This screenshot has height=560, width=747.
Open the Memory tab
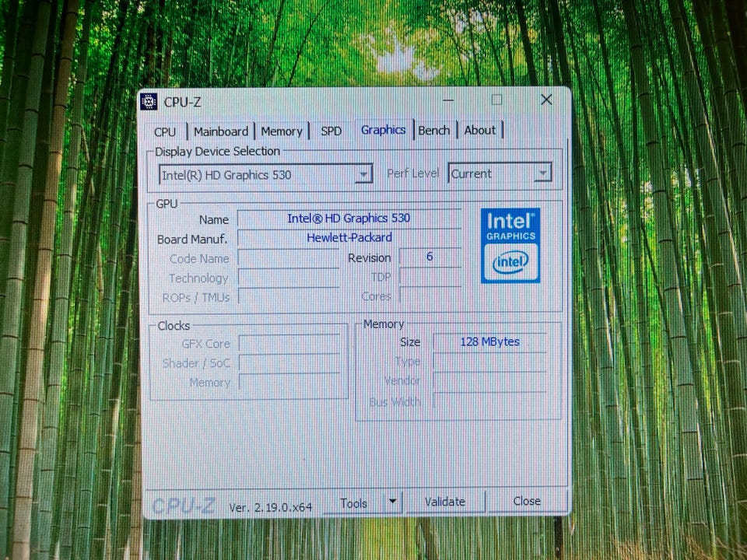(x=282, y=131)
